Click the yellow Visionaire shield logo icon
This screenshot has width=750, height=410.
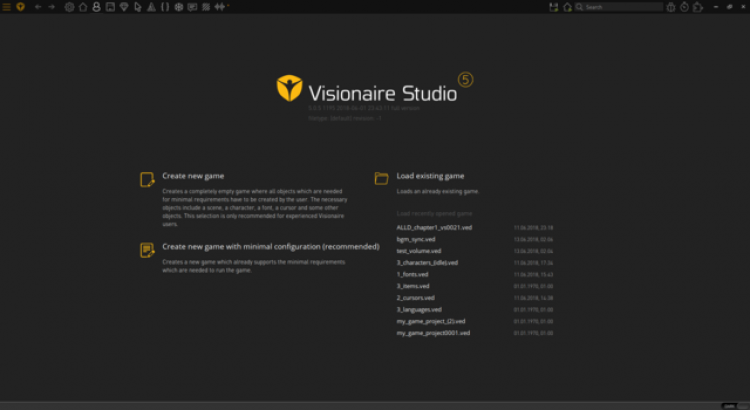(21, 7)
